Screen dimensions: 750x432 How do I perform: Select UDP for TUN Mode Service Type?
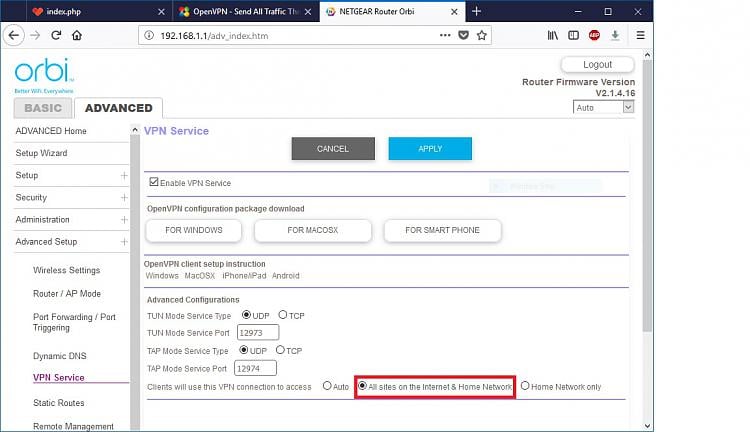pos(246,315)
